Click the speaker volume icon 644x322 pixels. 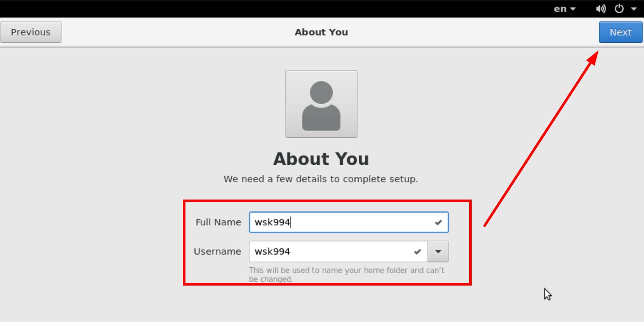coord(601,9)
